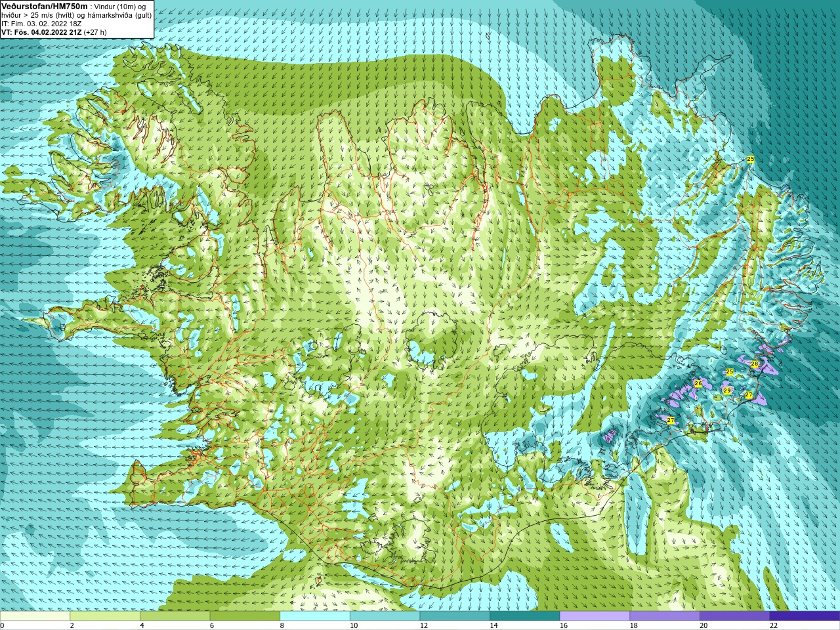840x630 pixels.
Task: Select the pale yellow 0–2 m/s legend swatch
Action: pyautogui.click(x=35, y=616)
